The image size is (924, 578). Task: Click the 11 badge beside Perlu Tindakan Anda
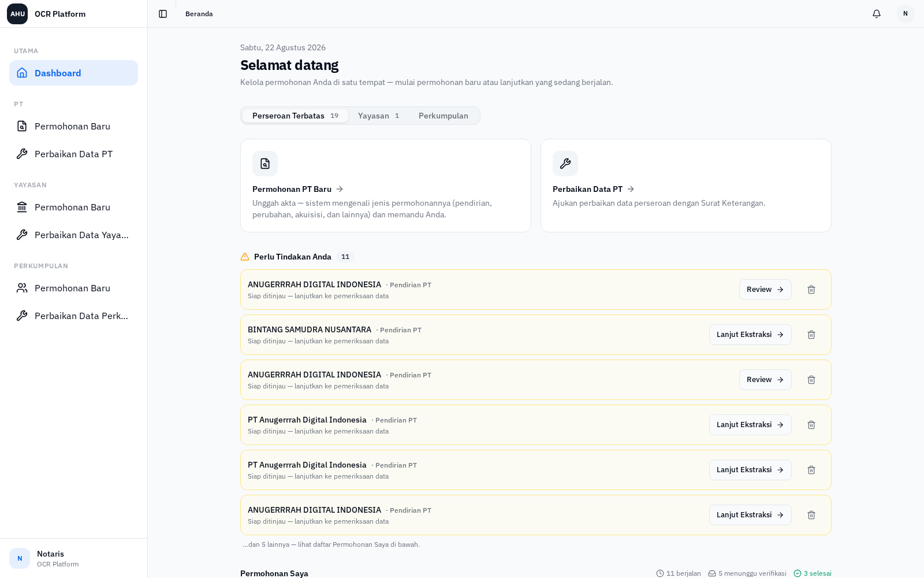[x=345, y=257]
